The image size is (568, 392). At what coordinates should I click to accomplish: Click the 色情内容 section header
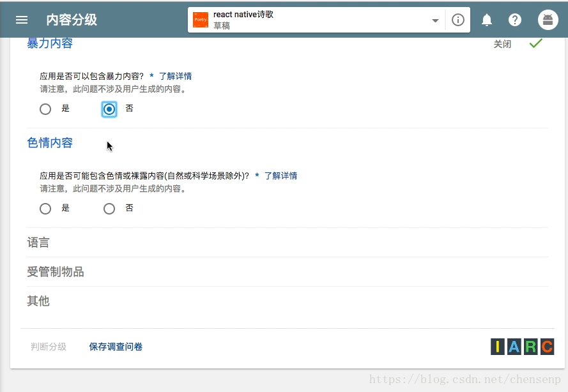[50, 142]
